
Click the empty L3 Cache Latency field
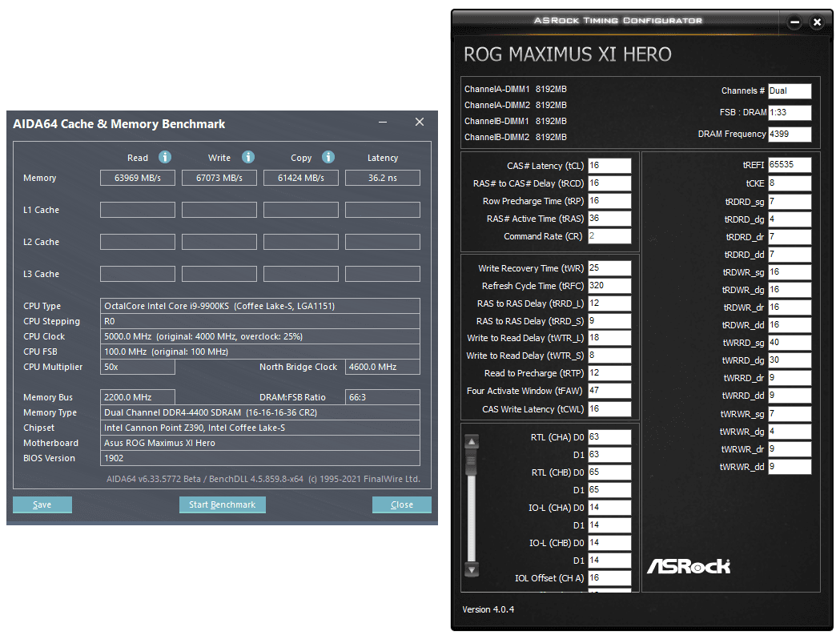tap(383, 274)
